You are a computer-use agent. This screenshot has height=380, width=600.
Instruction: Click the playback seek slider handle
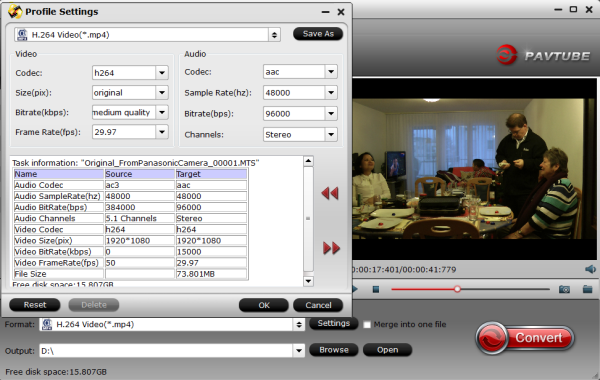pyautogui.click(x=457, y=289)
